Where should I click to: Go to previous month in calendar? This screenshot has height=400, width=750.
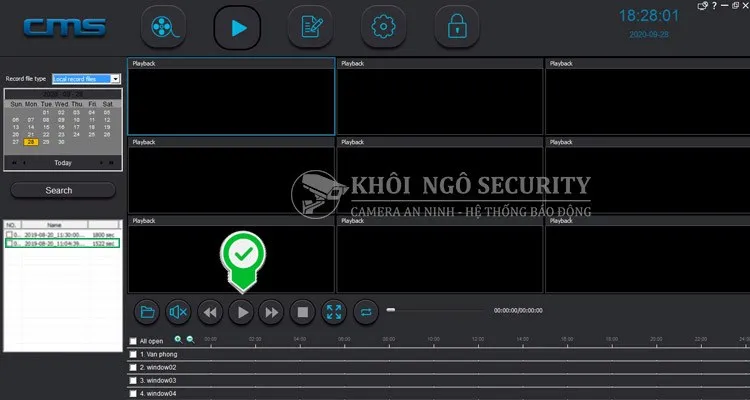[x=24, y=163]
